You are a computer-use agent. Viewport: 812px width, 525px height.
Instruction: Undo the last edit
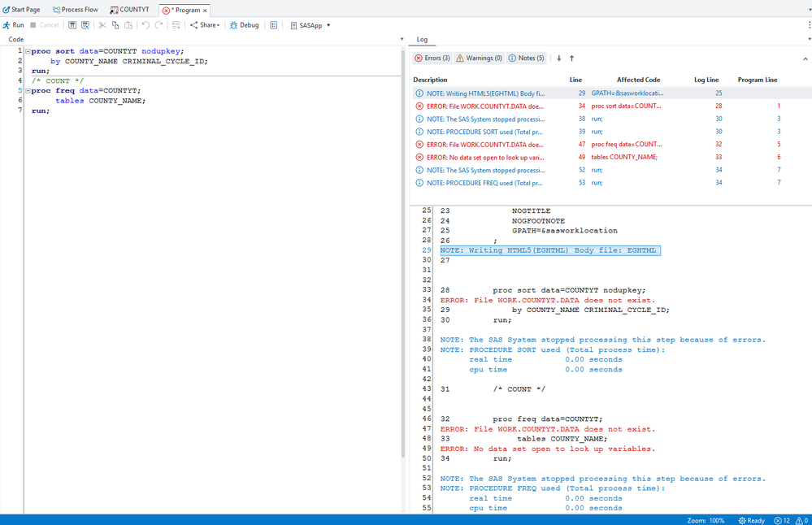145,25
